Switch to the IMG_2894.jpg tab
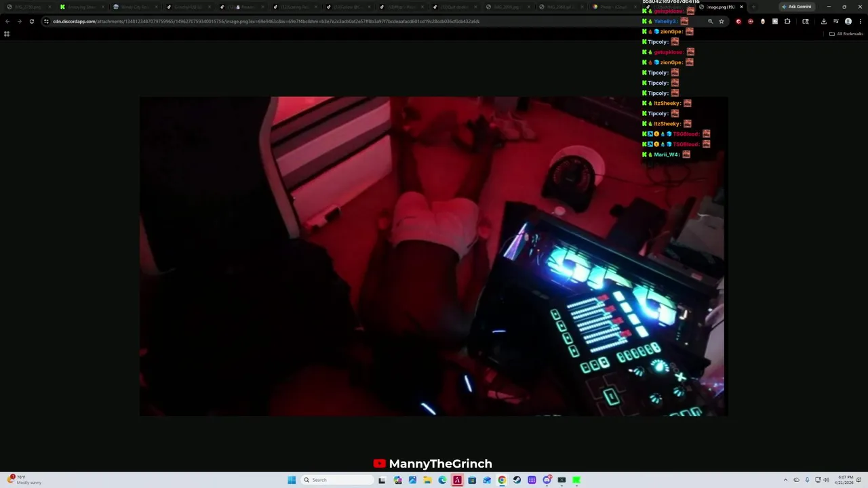Viewport: 868px width, 488px height. (509, 7)
